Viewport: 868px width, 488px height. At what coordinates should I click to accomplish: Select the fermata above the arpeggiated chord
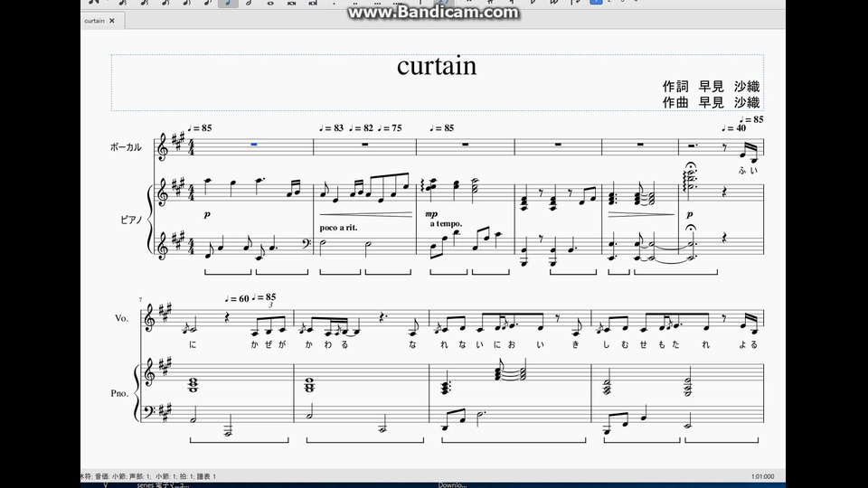(690, 166)
